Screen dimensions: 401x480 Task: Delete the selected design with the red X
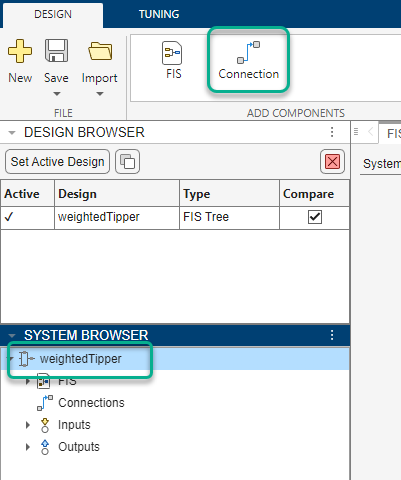point(332,162)
